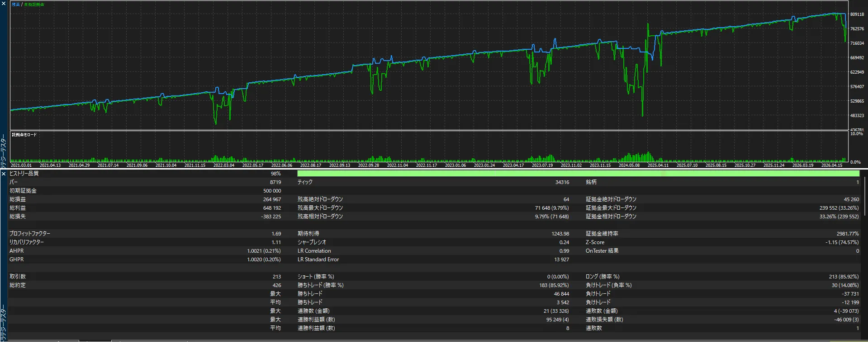Click the 連敗損失額 (数) value -46 009 (3)
Viewport: 868px width, 344px height.
(x=847, y=320)
